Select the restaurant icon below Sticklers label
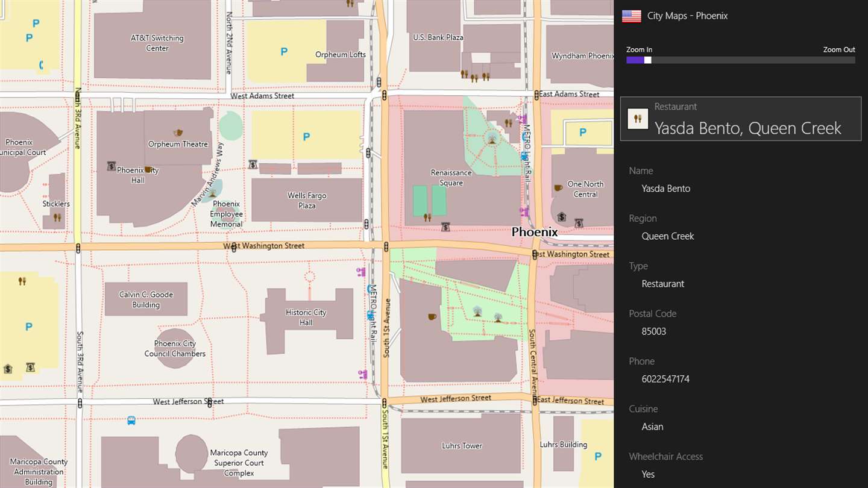868x488 pixels. coord(57,217)
